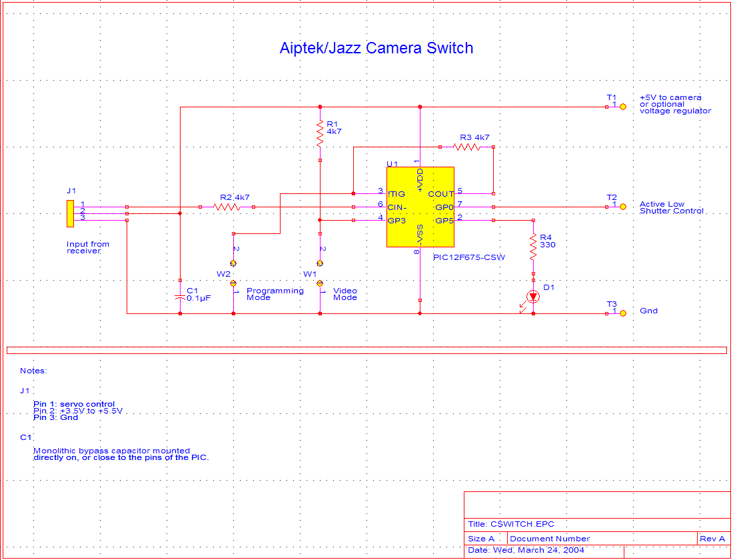
Task: Click the 'U1' reference designator
Action: (392, 164)
